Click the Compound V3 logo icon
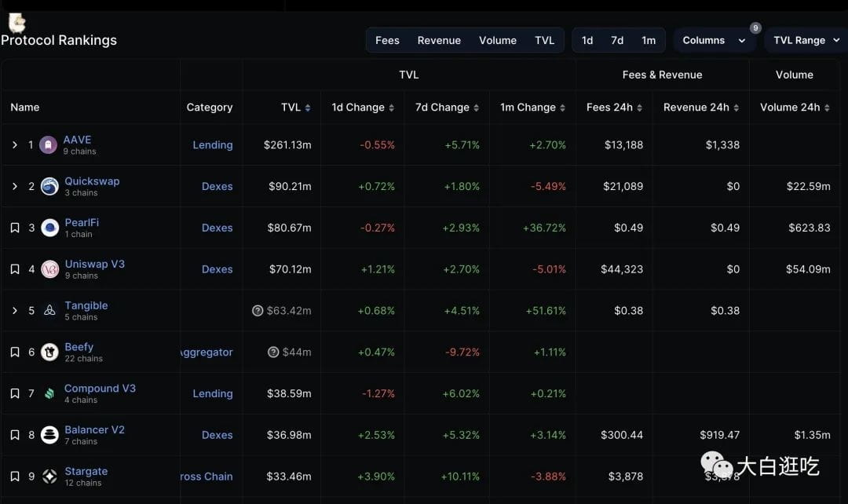 (49, 393)
